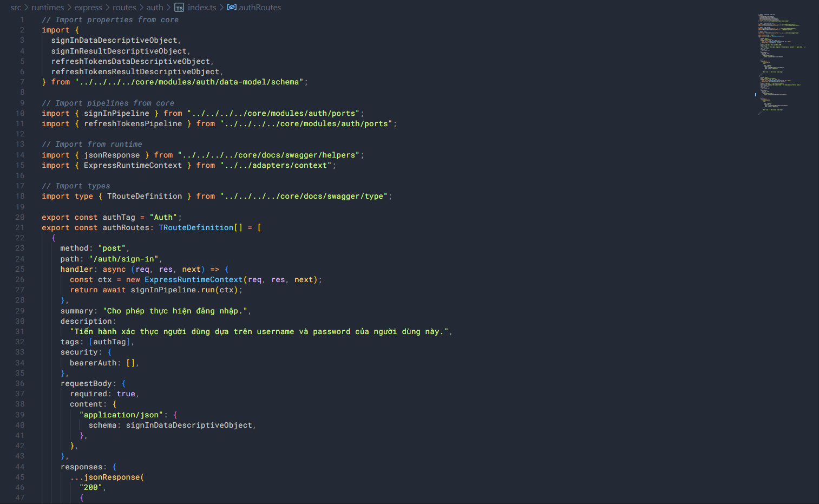Screen dimensions: 819x504
Task: Expand the "runtimes" breadcrumb segment
Action: [48, 8]
